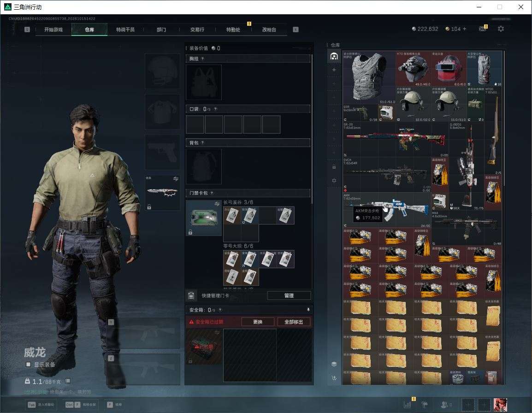Click the 胸挂 help question mark
Image resolution: width=532 pixels, height=413 pixels.
[202, 59]
